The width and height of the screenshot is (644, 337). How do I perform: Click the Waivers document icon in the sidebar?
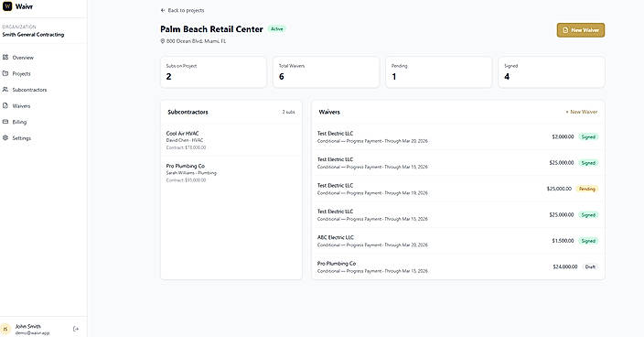5,105
